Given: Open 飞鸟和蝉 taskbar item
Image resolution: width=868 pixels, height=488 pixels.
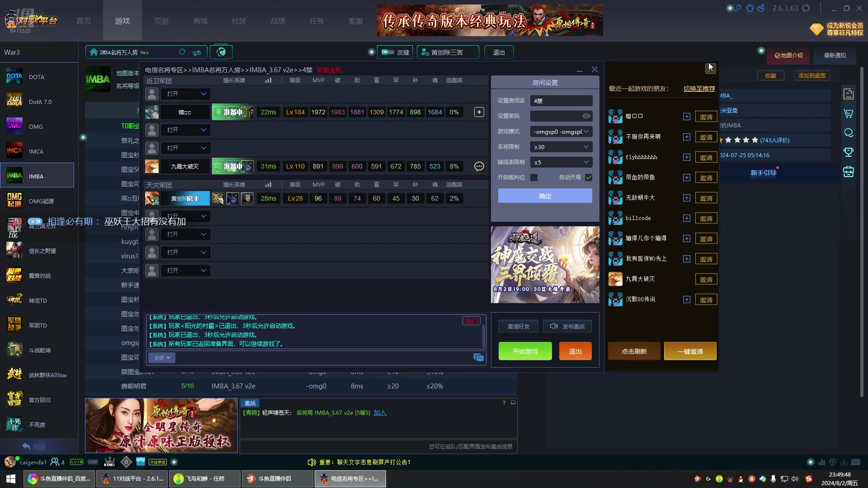Looking at the screenshot, I should click(204, 479).
